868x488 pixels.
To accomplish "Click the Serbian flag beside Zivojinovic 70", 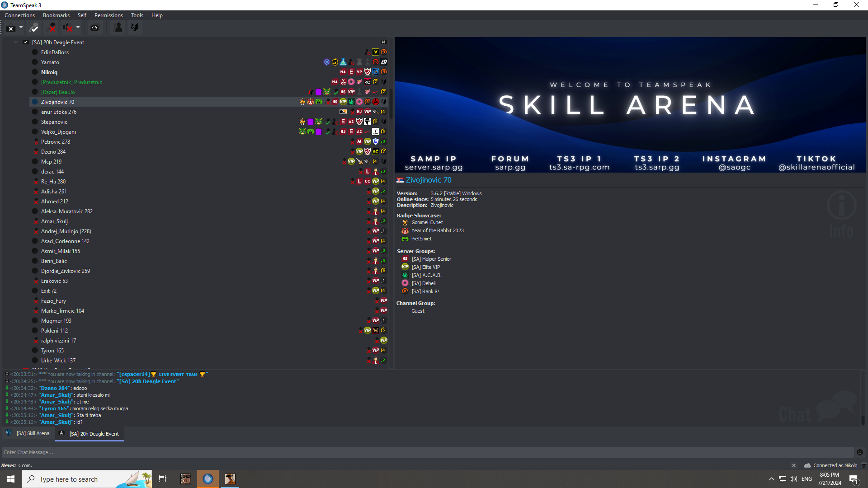I will 400,180.
